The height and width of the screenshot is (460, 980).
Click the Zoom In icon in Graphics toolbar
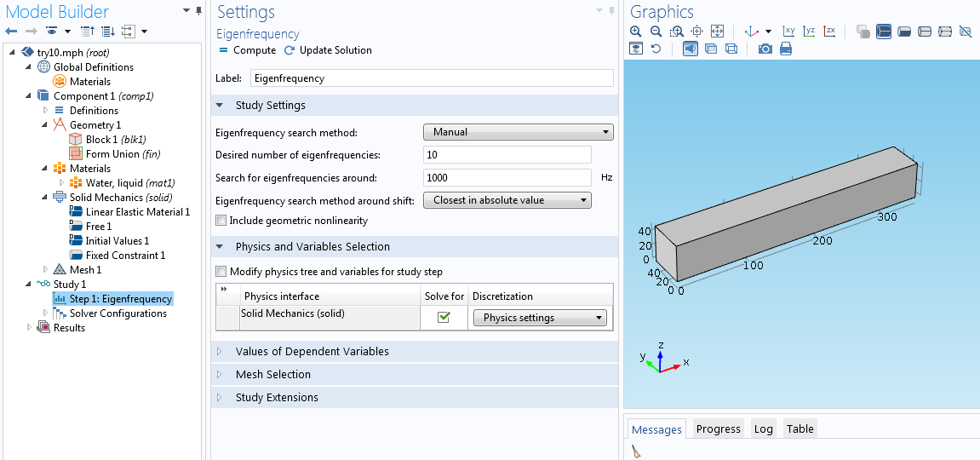635,32
